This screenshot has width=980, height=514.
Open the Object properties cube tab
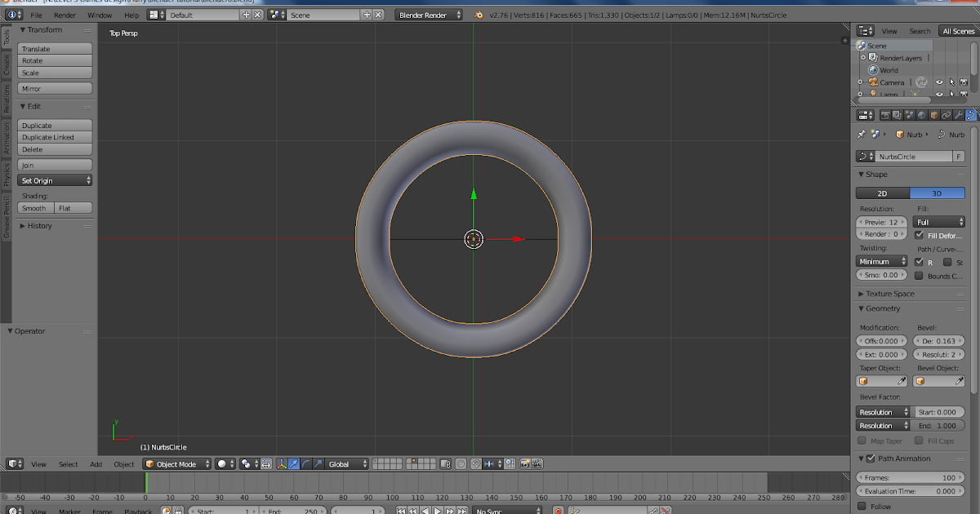934,115
